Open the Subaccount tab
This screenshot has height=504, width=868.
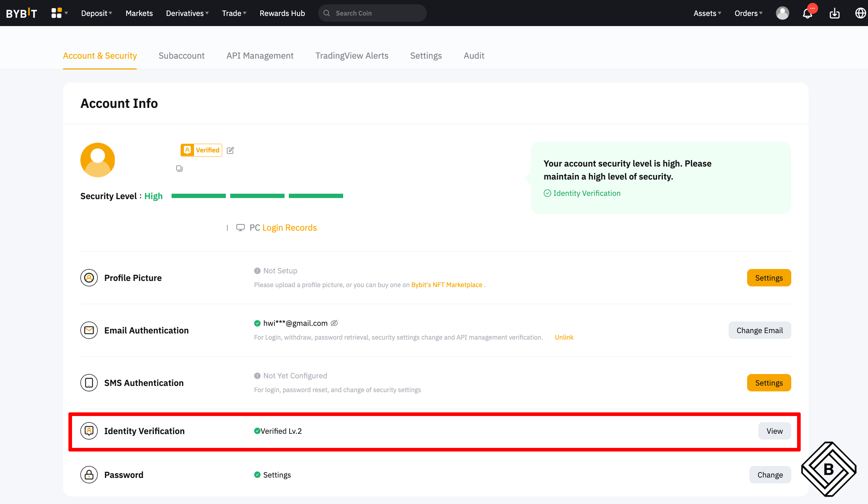[181, 56]
